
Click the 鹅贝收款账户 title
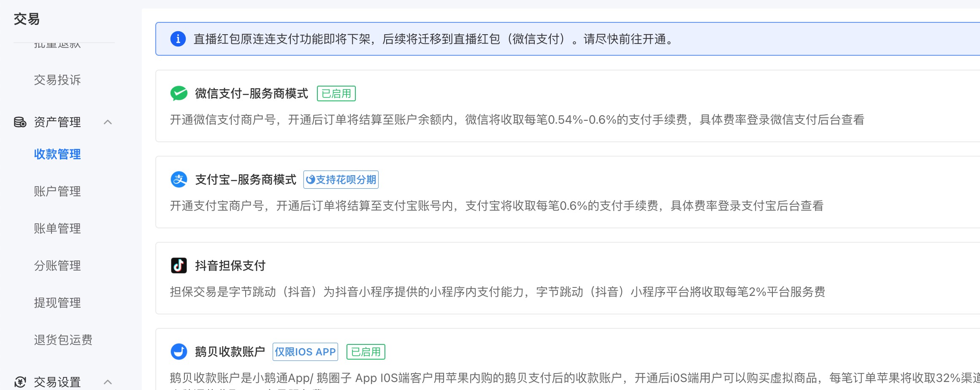(230, 352)
